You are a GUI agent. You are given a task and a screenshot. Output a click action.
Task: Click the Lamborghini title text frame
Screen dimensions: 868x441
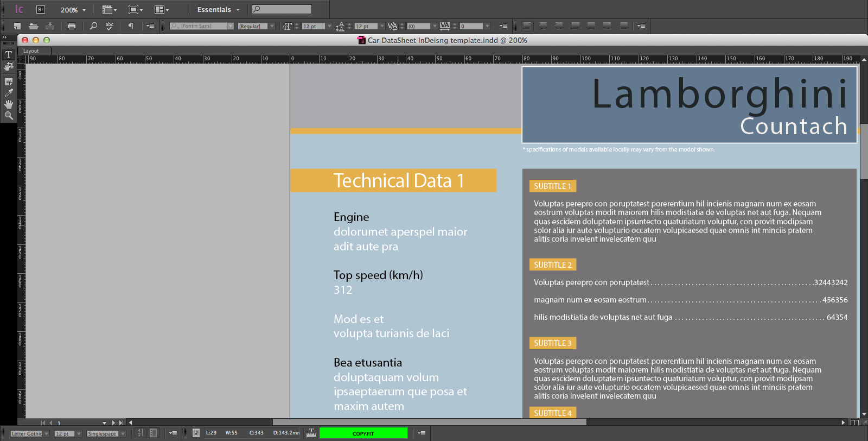point(689,105)
